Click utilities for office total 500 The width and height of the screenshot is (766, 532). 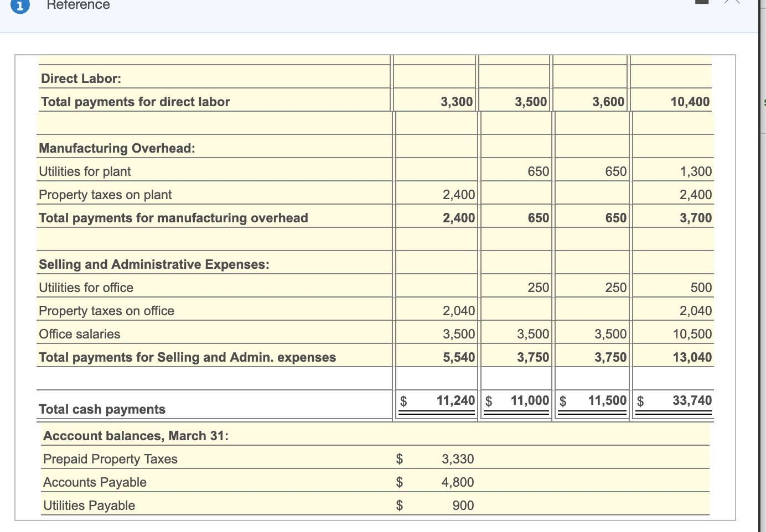click(701, 288)
